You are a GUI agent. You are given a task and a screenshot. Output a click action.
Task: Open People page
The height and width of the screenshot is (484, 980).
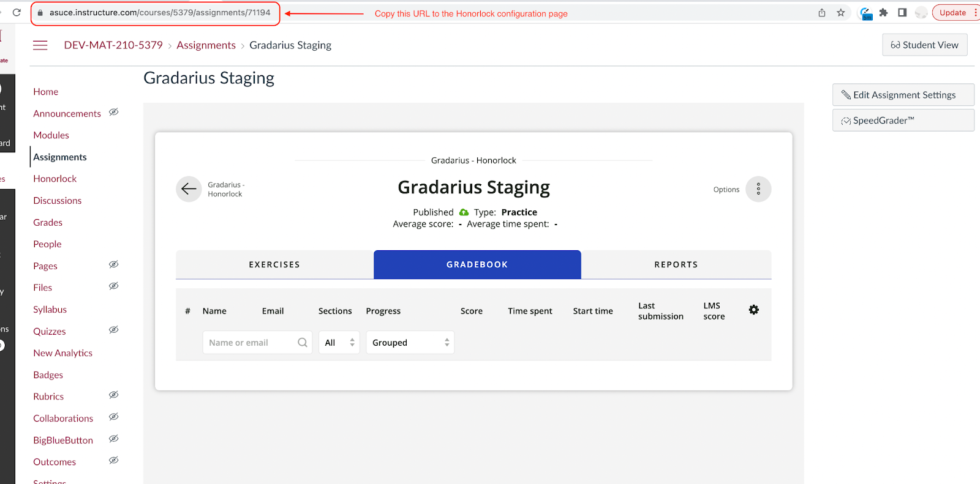click(47, 244)
